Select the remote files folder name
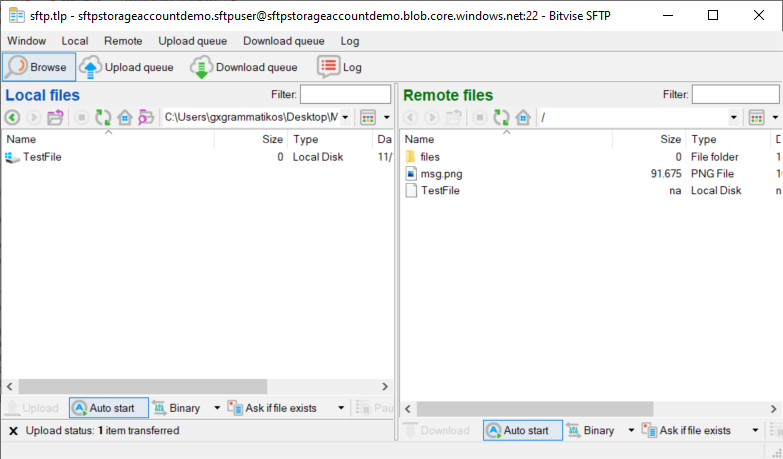This screenshot has width=783, height=459. tap(430, 157)
